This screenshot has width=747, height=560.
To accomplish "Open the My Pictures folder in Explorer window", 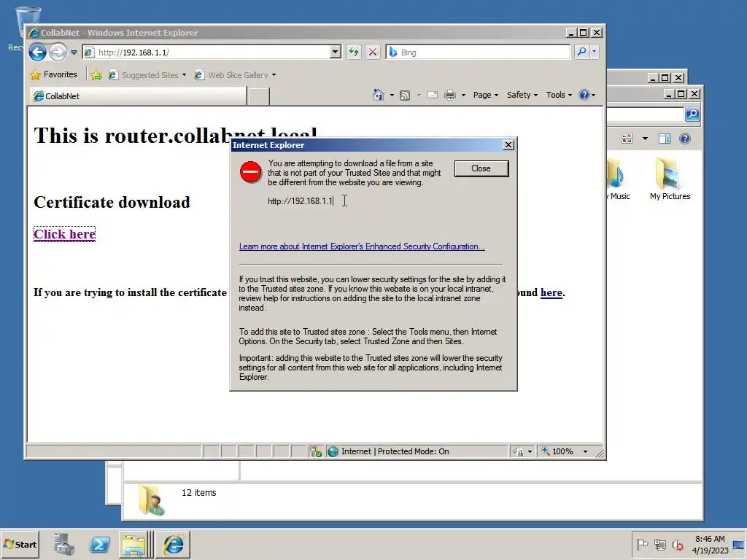I will pyautogui.click(x=670, y=179).
